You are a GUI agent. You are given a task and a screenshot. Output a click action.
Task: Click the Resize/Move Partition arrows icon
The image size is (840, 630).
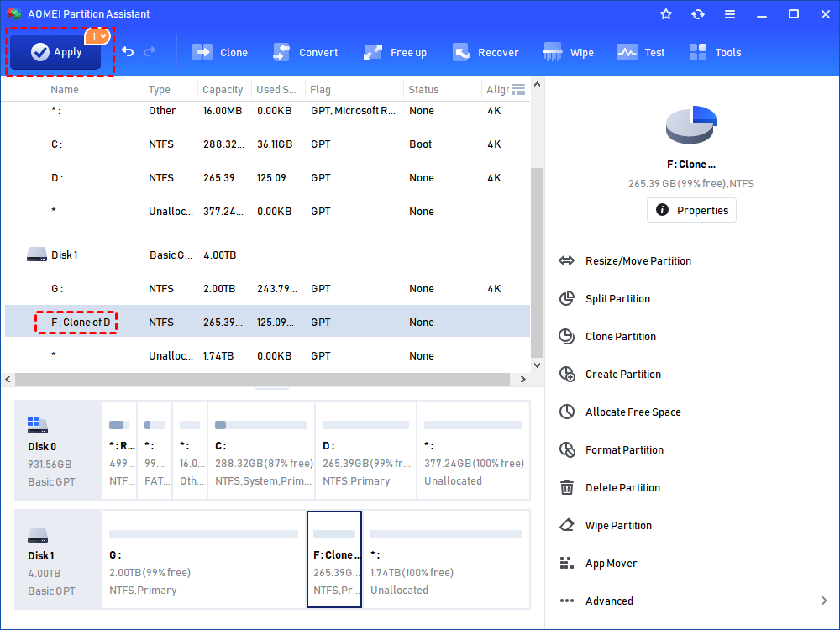tap(567, 261)
